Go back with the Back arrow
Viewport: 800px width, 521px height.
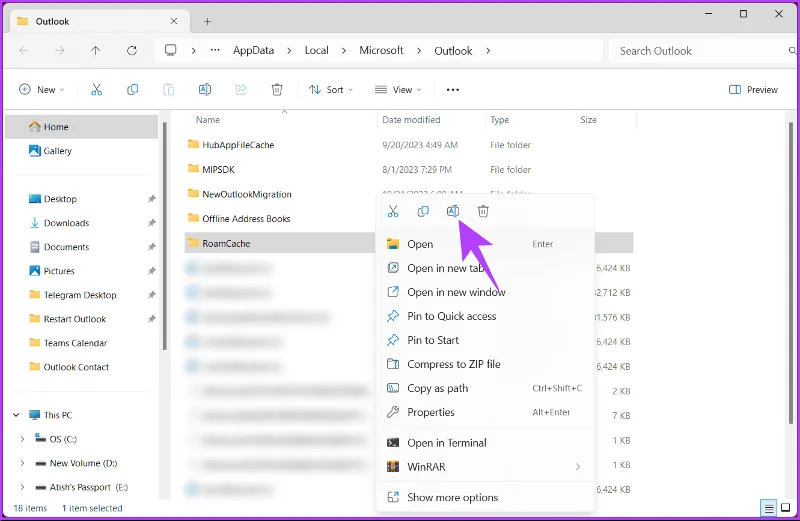(23, 51)
